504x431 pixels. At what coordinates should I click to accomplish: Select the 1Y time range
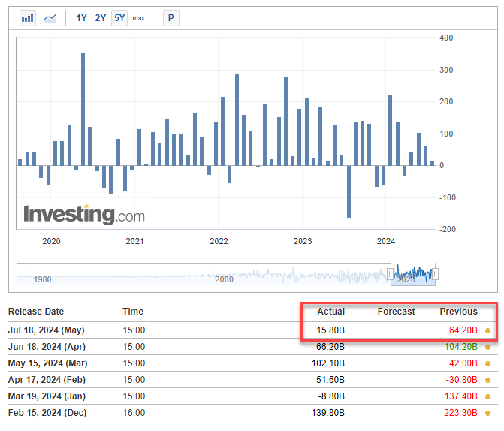pyautogui.click(x=82, y=17)
